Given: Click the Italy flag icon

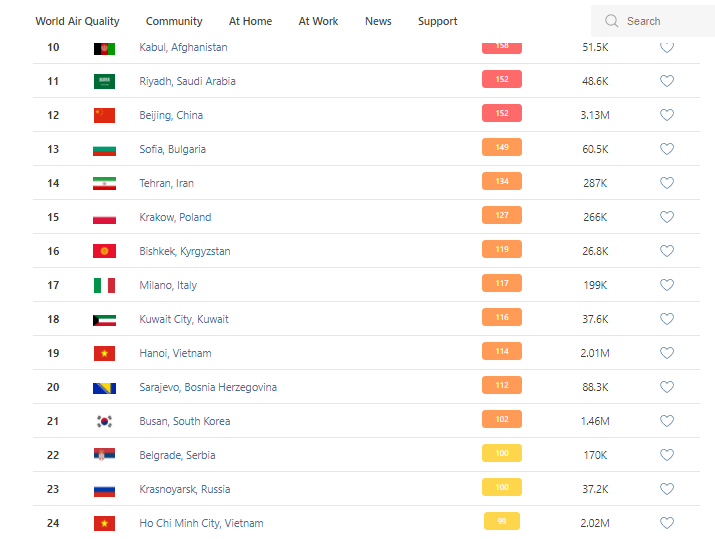Looking at the screenshot, I should click(x=104, y=285).
